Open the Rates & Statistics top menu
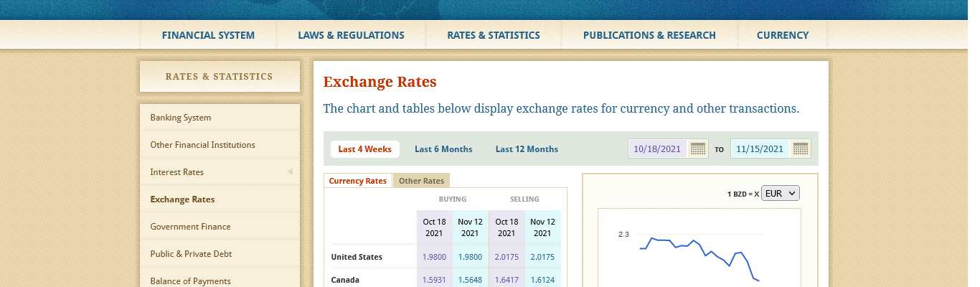This screenshot has width=980, height=287. click(493, 35)
